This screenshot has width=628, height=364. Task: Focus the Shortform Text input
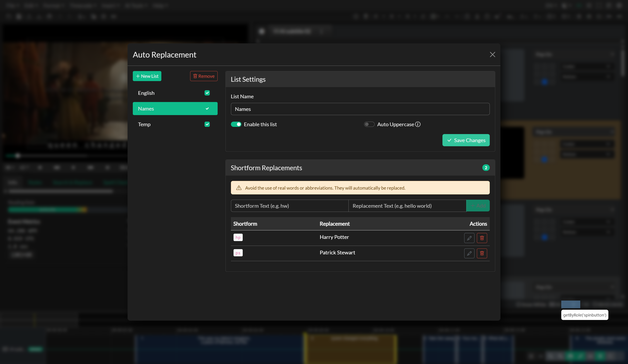pos(290,206)
